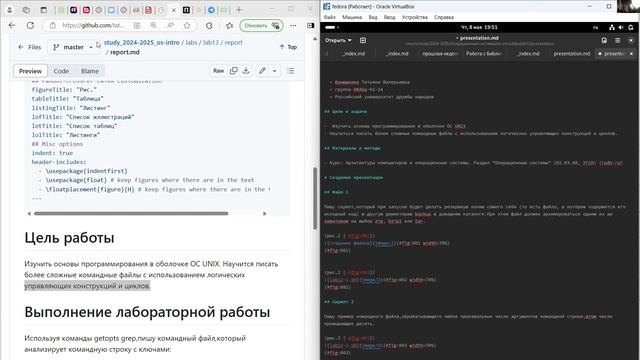
Task: View site information lock icon
Action: [53, 25]
